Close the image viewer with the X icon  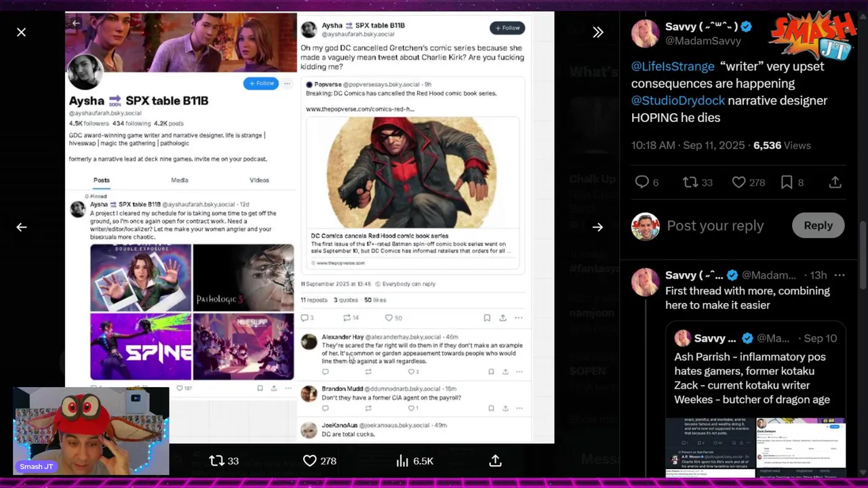(x=22, y=32)
